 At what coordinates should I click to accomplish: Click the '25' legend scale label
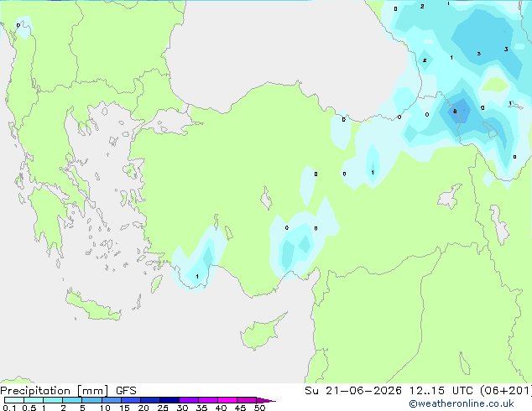pyautogui.click(x=163, y=408)
